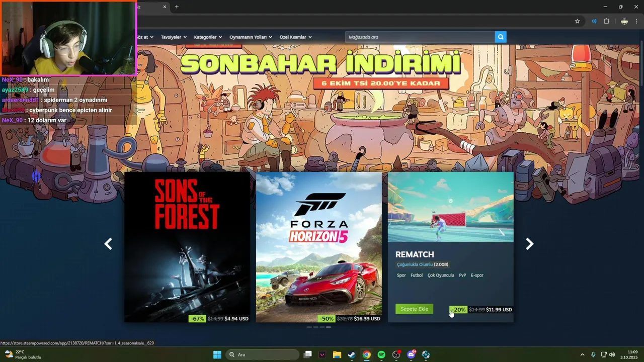Click the Sonbahar İndirimi sale banner
The width and height of the screenshot is (644, 362).
320,70
